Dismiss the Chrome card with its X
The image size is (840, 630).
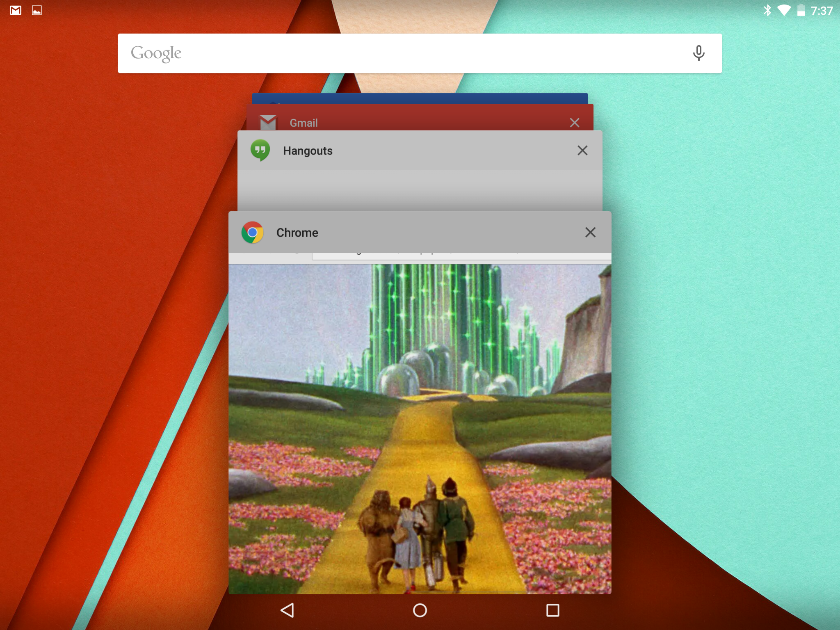coord(590,232)
